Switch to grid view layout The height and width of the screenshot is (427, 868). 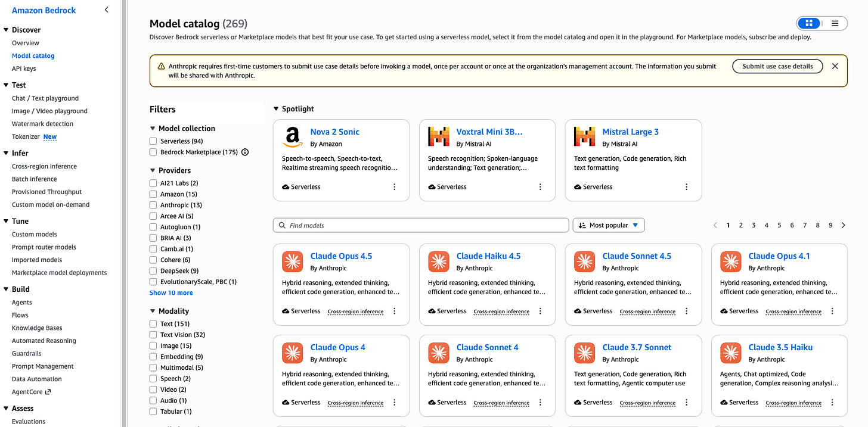click(x=809, y=23)
